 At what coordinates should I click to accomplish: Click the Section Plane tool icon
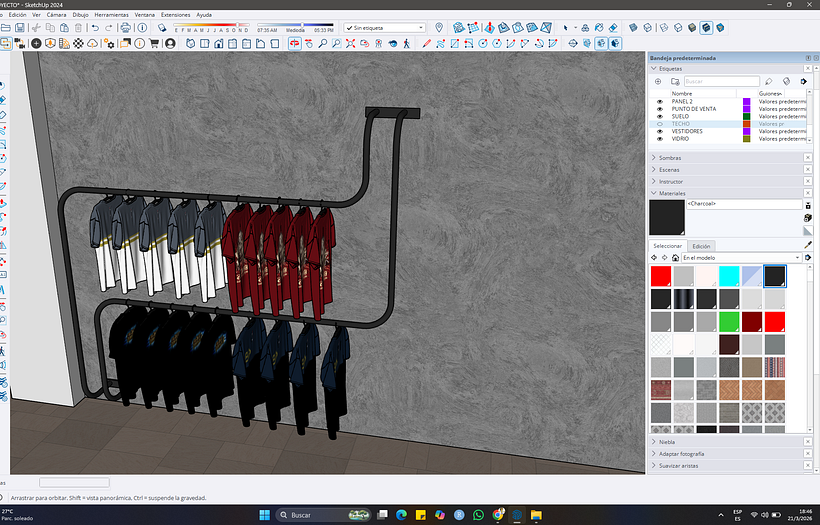coord(573,43)
